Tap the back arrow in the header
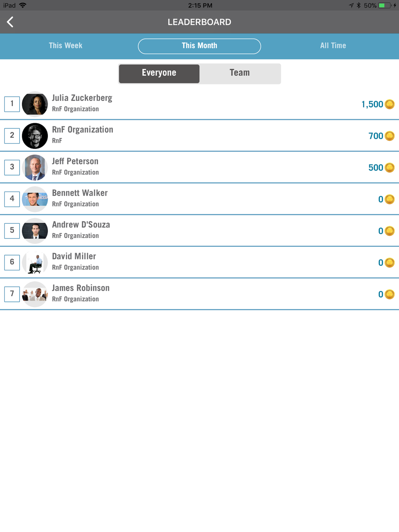Viewport: 399px width, 532px height. (10, 22)
